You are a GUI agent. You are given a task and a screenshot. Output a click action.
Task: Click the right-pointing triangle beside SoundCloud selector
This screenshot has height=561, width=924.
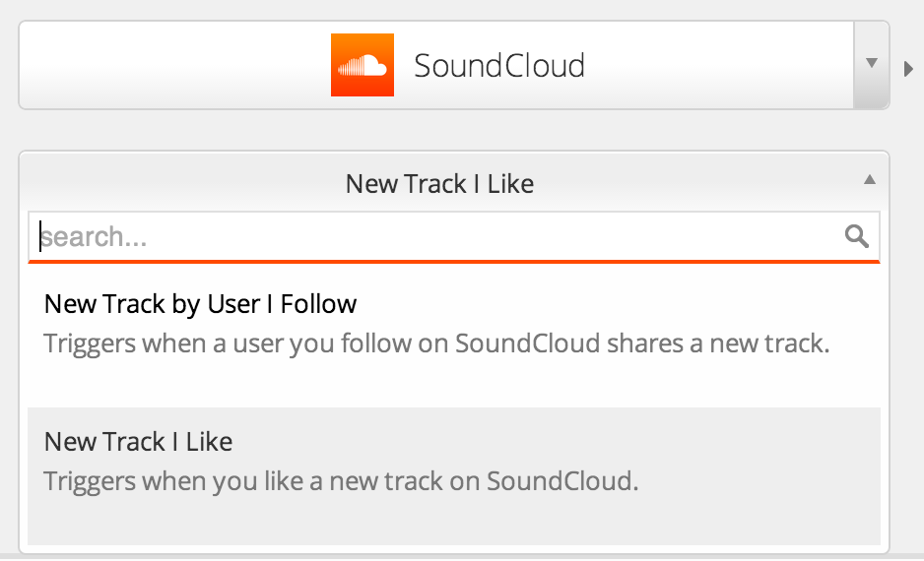tap(908, 69)
